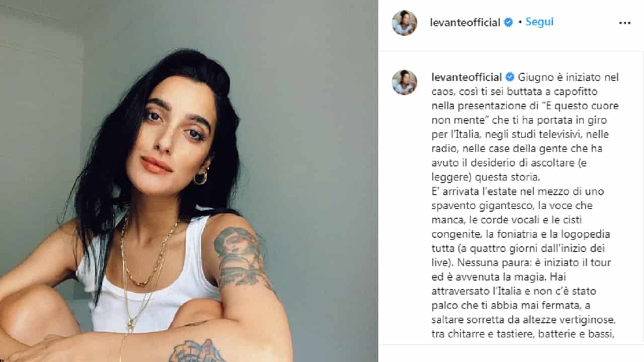Open levanteofficial profile from header username
This screenshot has width=644, height=362.
point(465,22)
